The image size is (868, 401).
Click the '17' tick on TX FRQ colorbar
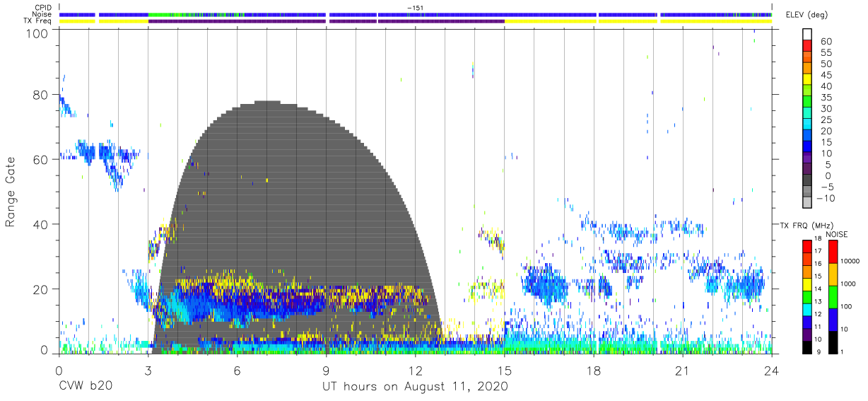[x=818, y=251]
